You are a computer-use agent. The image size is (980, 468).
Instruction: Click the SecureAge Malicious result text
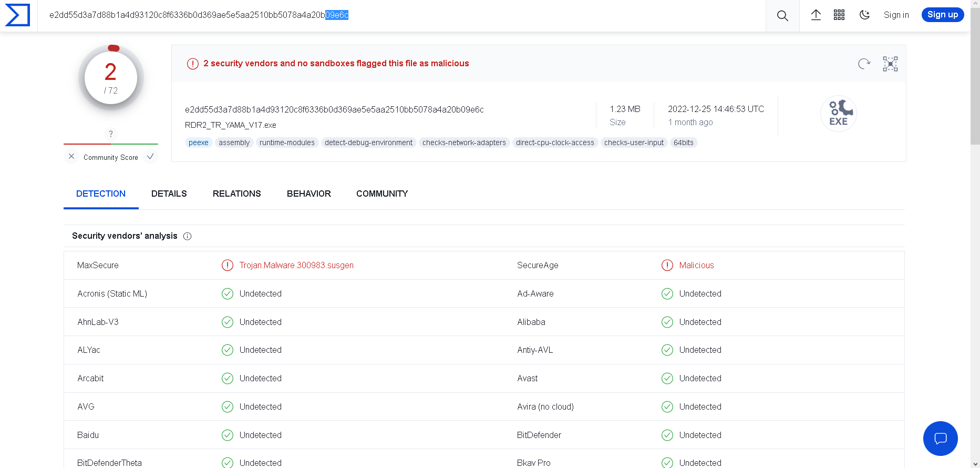[x=697, y=265]
